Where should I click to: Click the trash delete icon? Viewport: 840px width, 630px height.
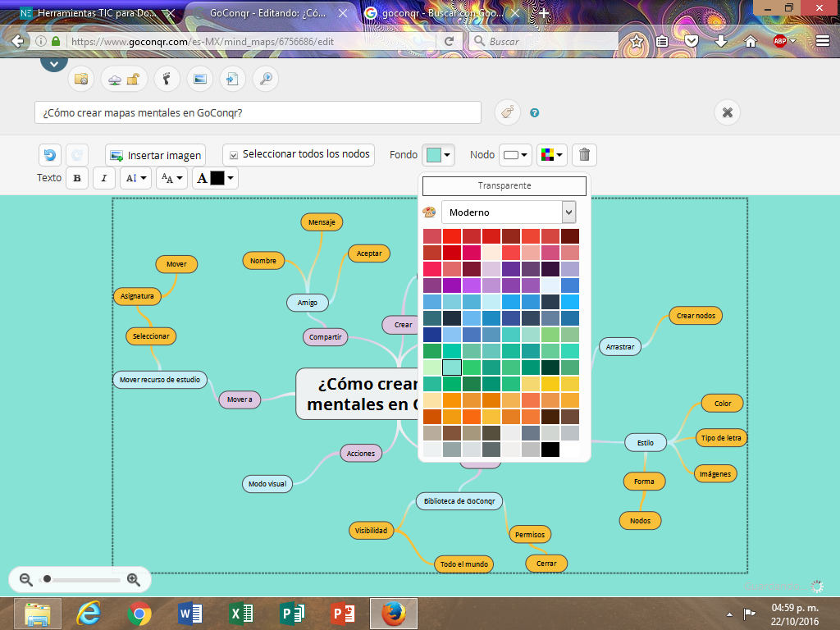coord(584,155)
